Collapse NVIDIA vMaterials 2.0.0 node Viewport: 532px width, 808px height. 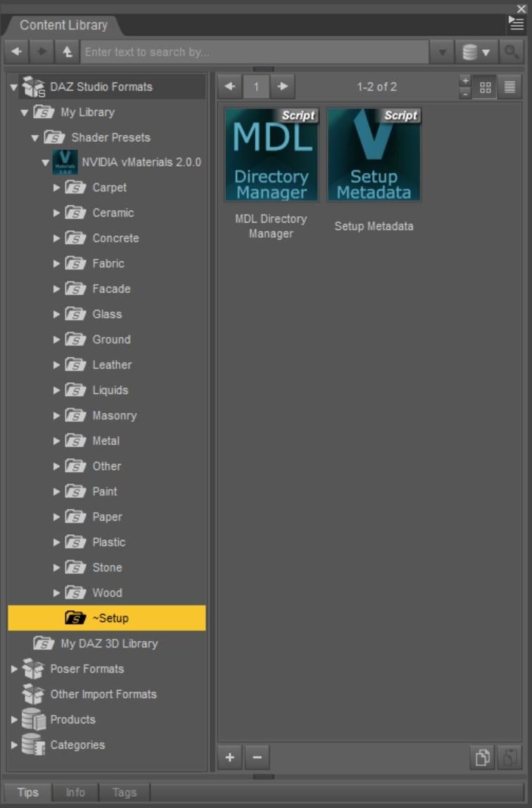[45, 163]
